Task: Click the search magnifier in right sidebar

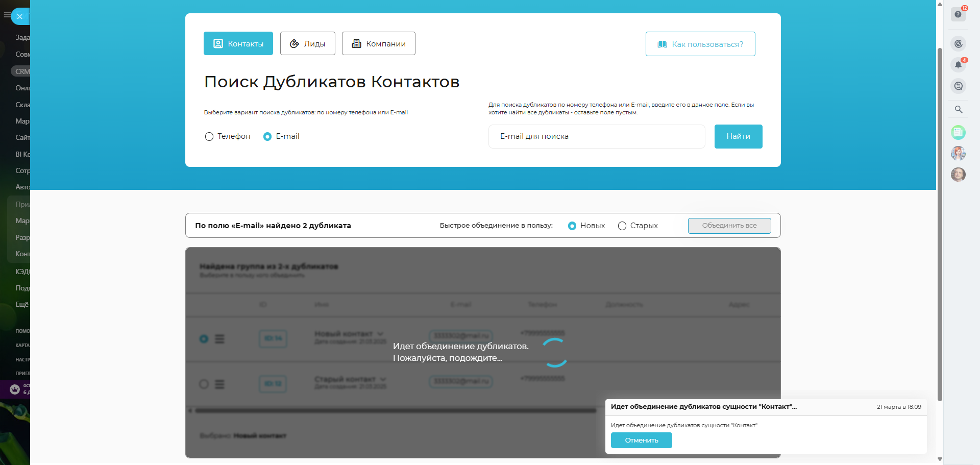Action: [x=959, y=109]
